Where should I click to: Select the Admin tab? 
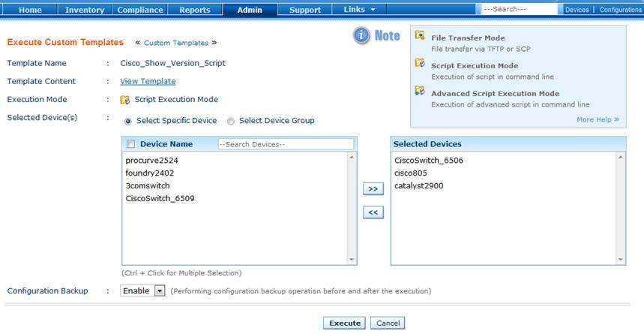[x=250, y=10]
